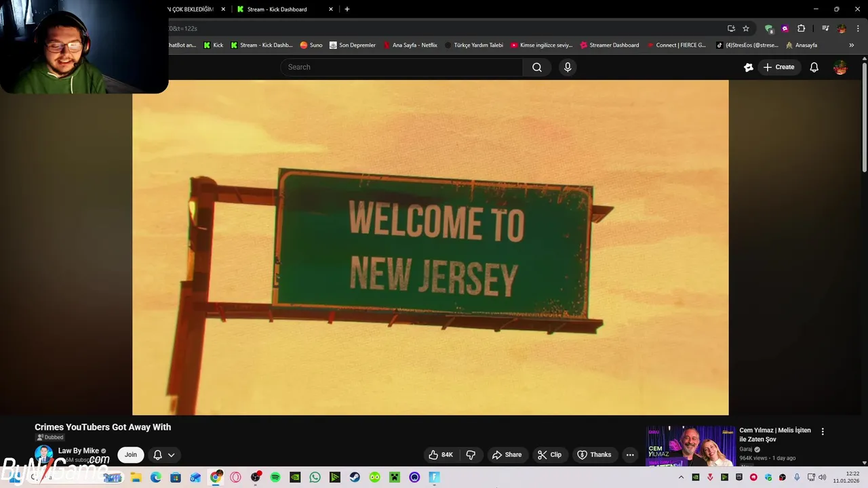Image resolution: width=868 pixels, height=488 pixels.
Task: Click the green extension icon with badge
Action: tap(768, 28)
